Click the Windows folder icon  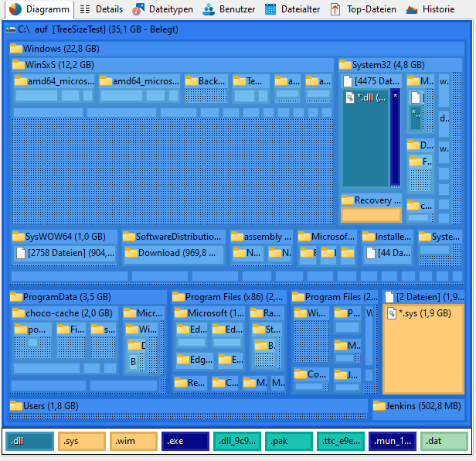[x=15, y=49]
